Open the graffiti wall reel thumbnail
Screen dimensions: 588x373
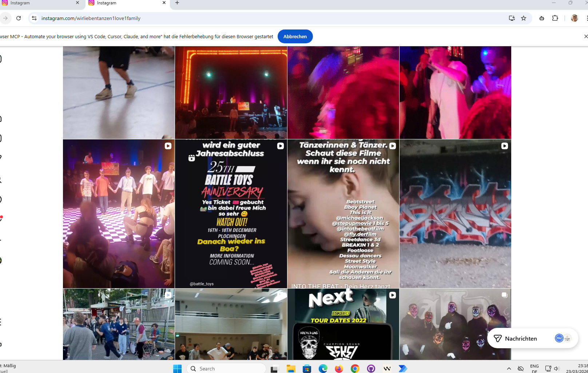coord(455,214)
